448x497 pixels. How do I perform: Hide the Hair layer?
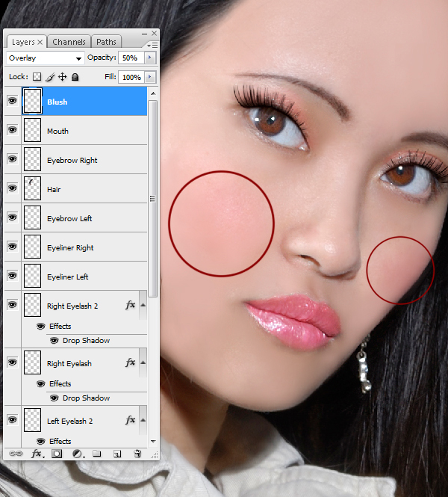click(x=13, y=188)
